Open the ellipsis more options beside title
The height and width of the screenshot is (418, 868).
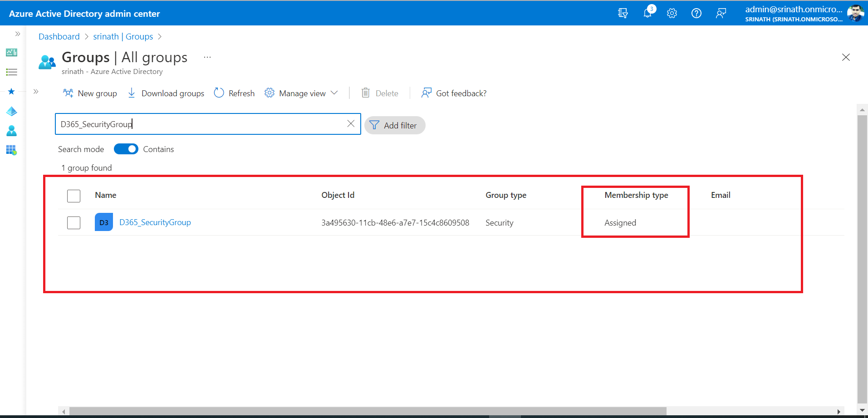pos(207,57)
